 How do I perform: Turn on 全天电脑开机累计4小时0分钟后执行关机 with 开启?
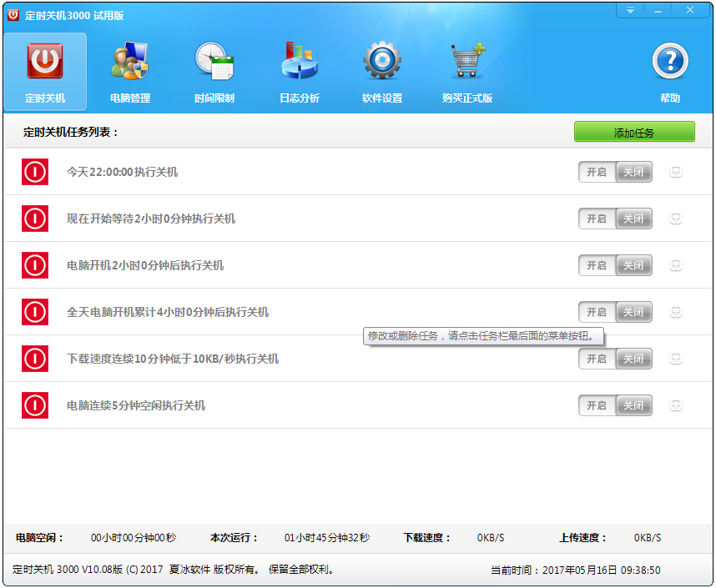click(x=597, y=312)
